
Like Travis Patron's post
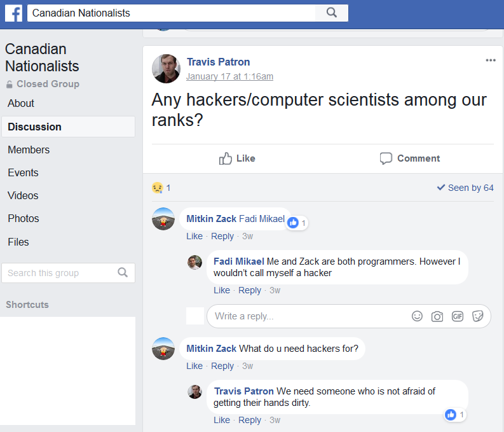[236, 158]
